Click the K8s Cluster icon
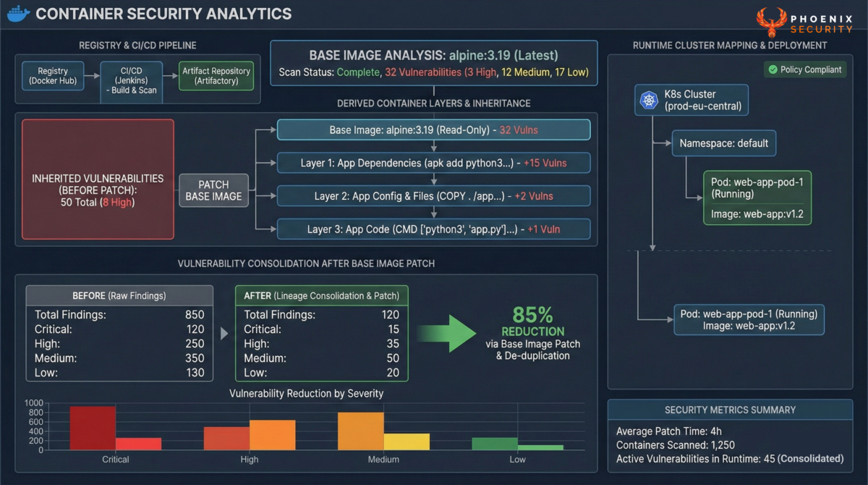The image size is (868, 485). click(x=650, y=100)
